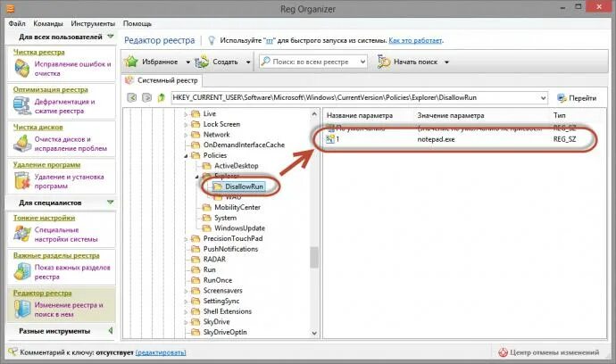The width and height of the screenshot is (616, 364).
Task: Sort by the Тип column header
Action: pos(560,115)
